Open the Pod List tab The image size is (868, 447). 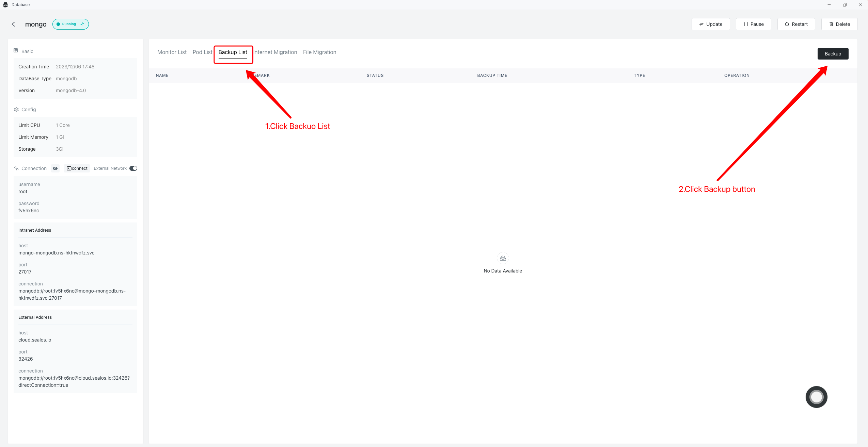pos(202,52)
